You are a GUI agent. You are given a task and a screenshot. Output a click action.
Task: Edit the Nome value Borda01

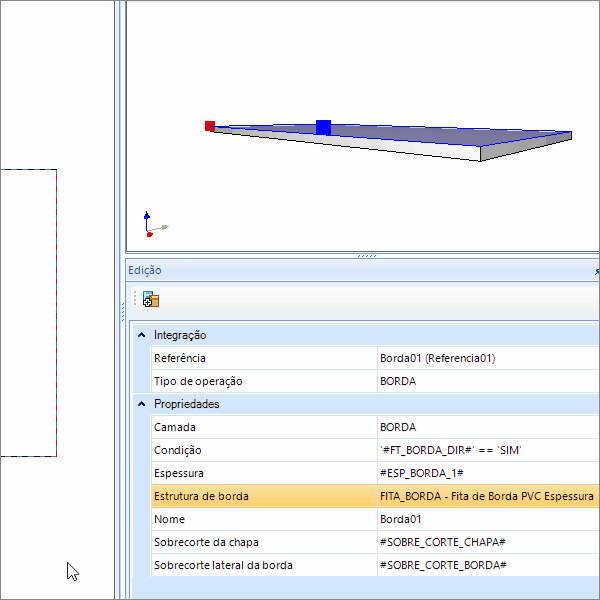[x=400, y=519]
